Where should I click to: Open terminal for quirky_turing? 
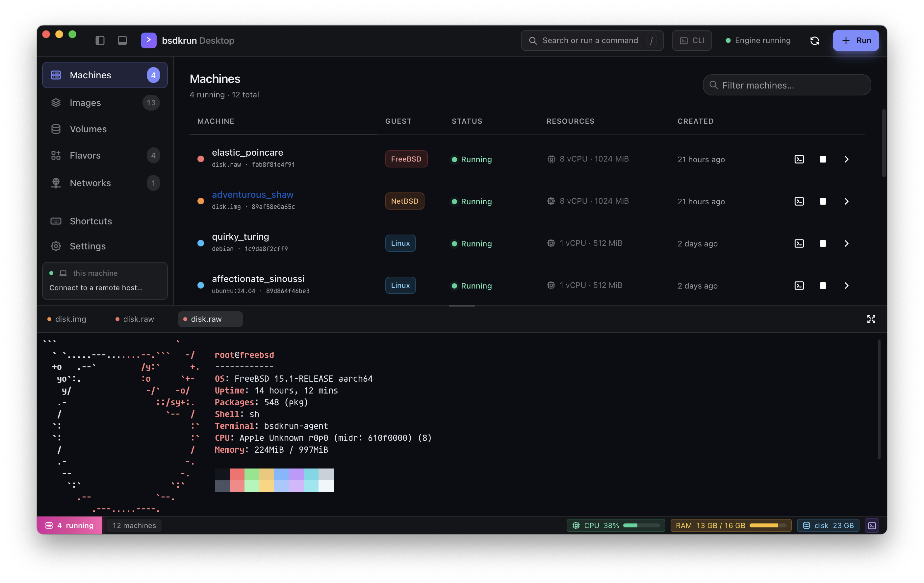tap(799, 243)
